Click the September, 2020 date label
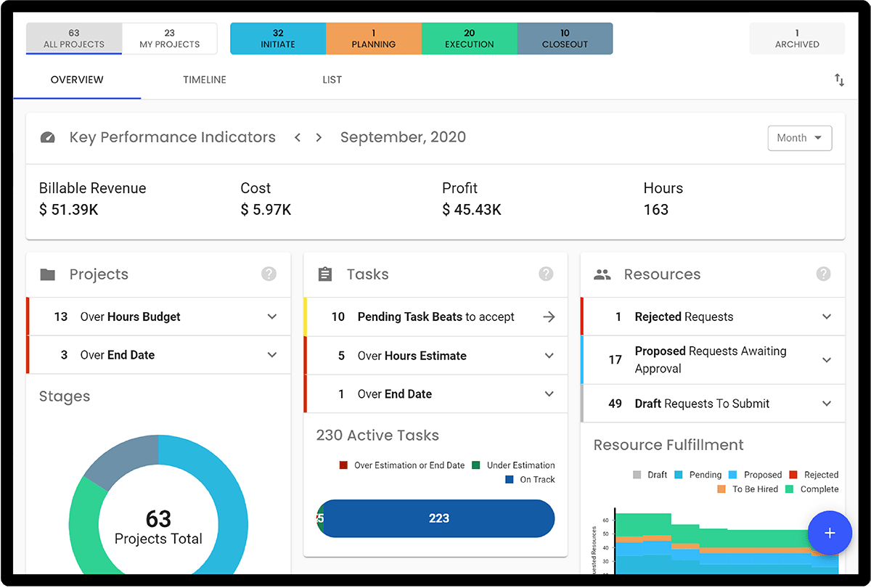871x588 pixels. 403,137
